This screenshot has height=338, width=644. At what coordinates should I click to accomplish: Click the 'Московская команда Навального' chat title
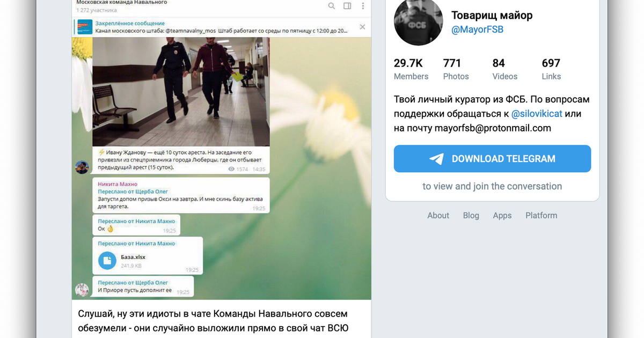click(x=122, y=3)
